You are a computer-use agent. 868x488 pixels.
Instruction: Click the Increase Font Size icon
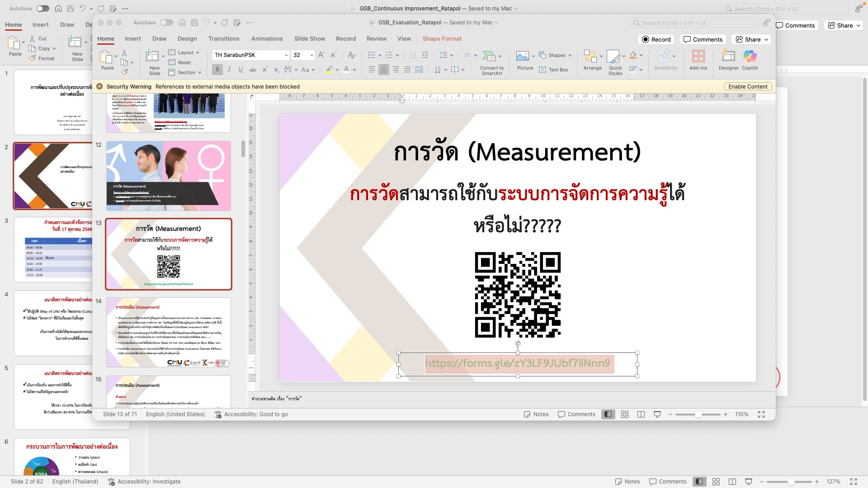click(x=321, y=55)
